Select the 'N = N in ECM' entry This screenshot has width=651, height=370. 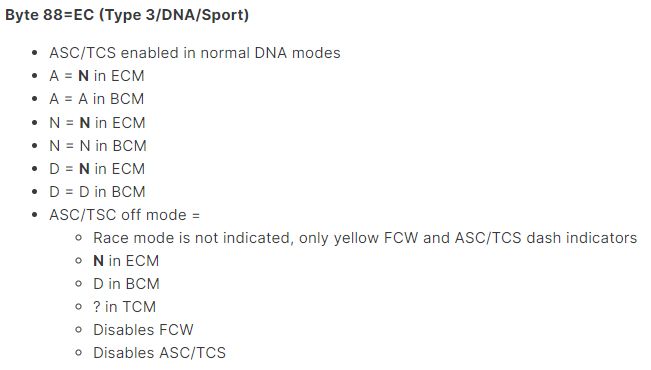tap(97, 123)
